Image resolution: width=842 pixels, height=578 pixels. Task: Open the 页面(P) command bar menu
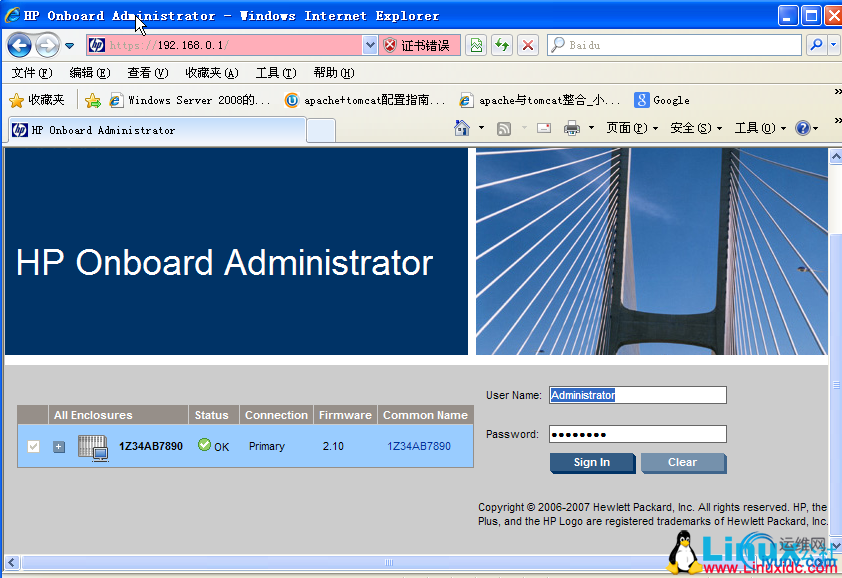[632, 128]
